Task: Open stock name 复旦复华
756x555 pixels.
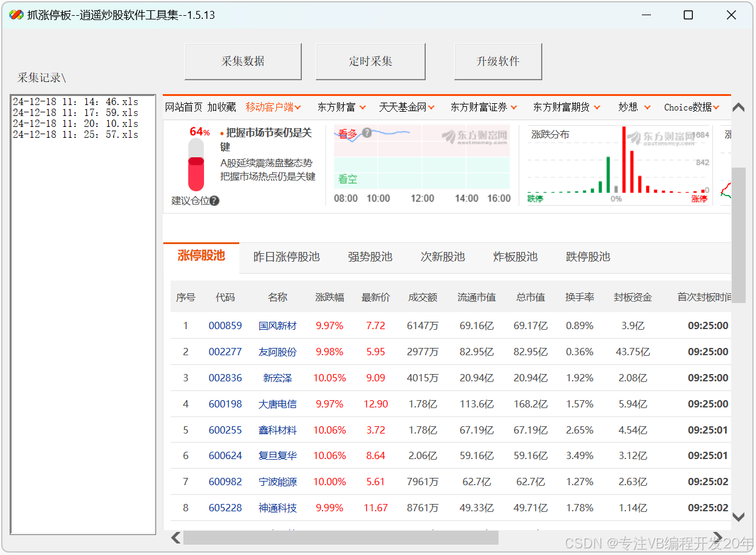Action: (x=278, y=455)
